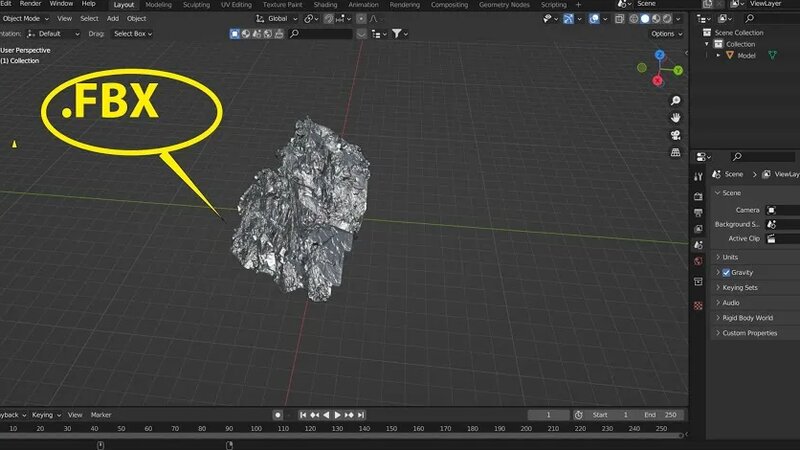Click the use preview range clock icon

click(x=578, y=415)
